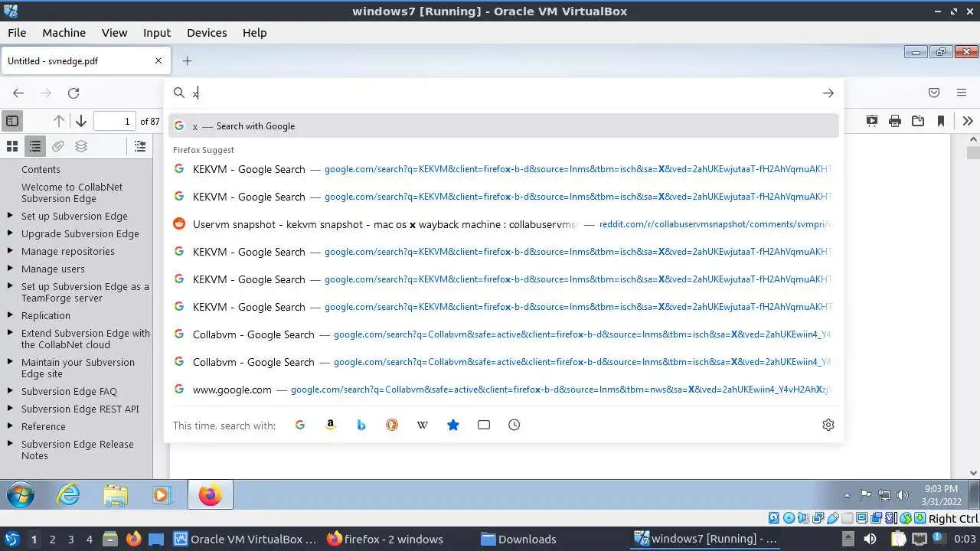Search this time with Bing icon
This screenshot has height=551, width=980.
(x=361, y=425)
